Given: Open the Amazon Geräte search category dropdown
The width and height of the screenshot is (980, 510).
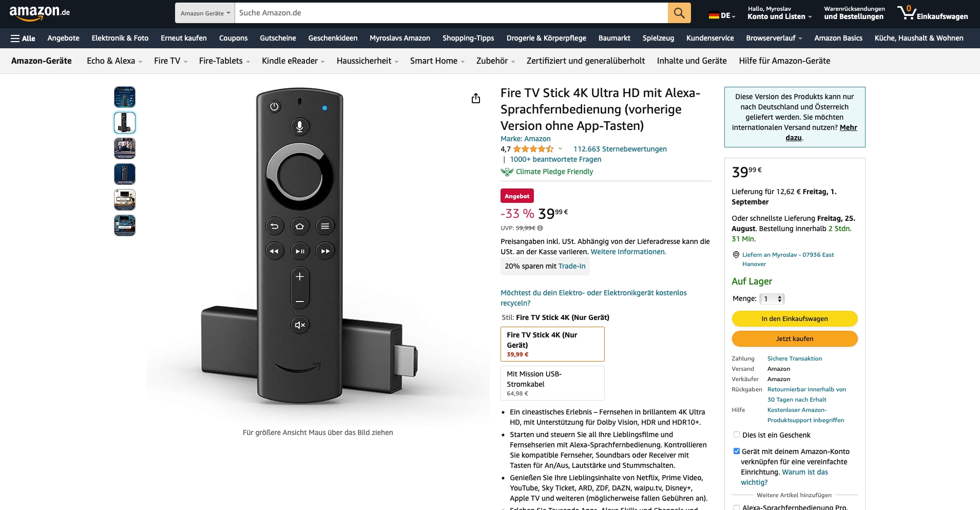Looking at the screenshot, I should pyautogui.click(x=205, y=13).
